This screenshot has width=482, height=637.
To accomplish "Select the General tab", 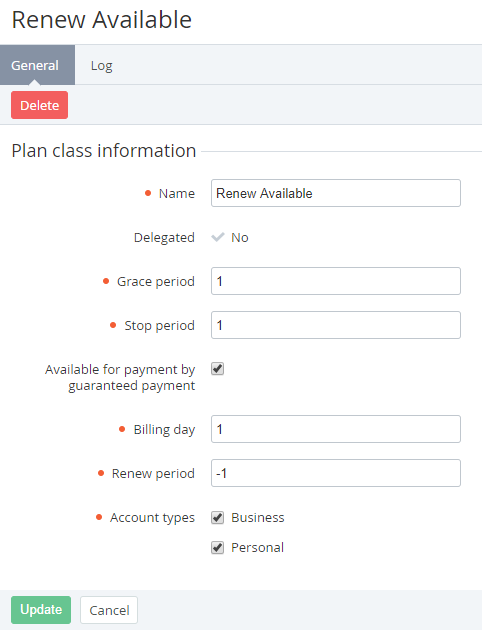I will click(37, 65).
